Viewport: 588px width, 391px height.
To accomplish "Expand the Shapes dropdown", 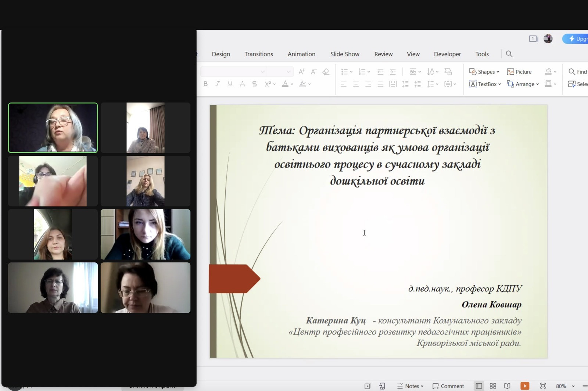I will 498,72.
